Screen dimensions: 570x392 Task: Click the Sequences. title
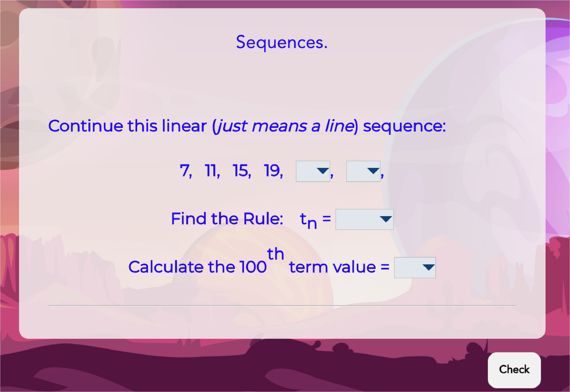pyautogui.click(x=282, y=42)
